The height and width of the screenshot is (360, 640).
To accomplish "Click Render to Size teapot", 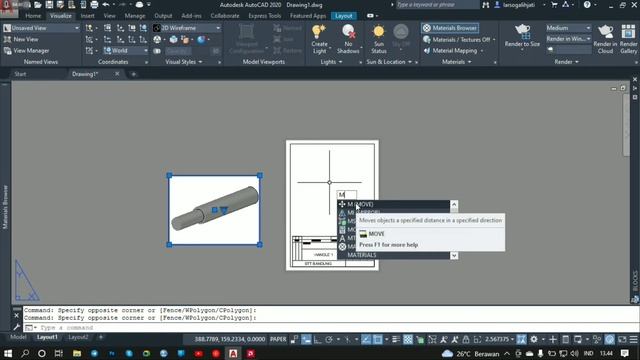I will [522, 31].
